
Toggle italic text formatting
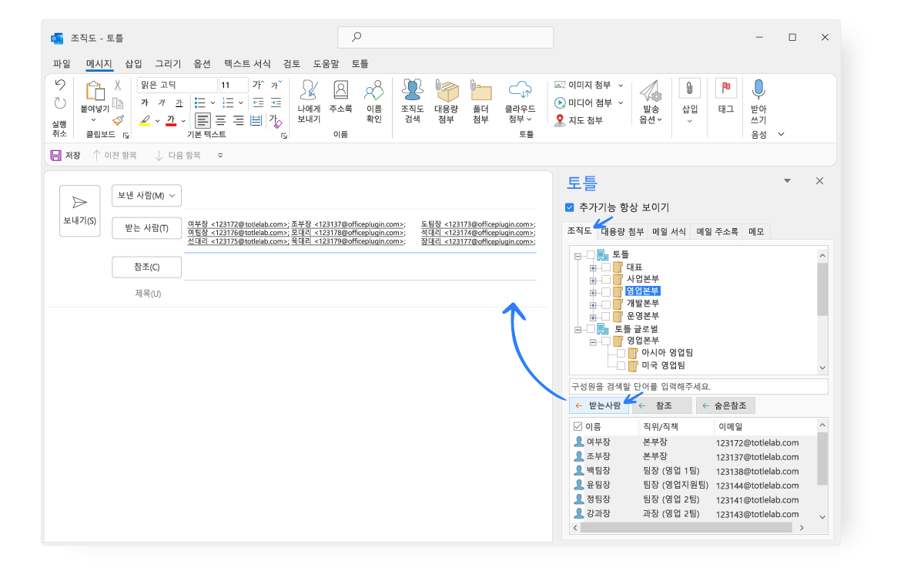(x=162, y=102)
